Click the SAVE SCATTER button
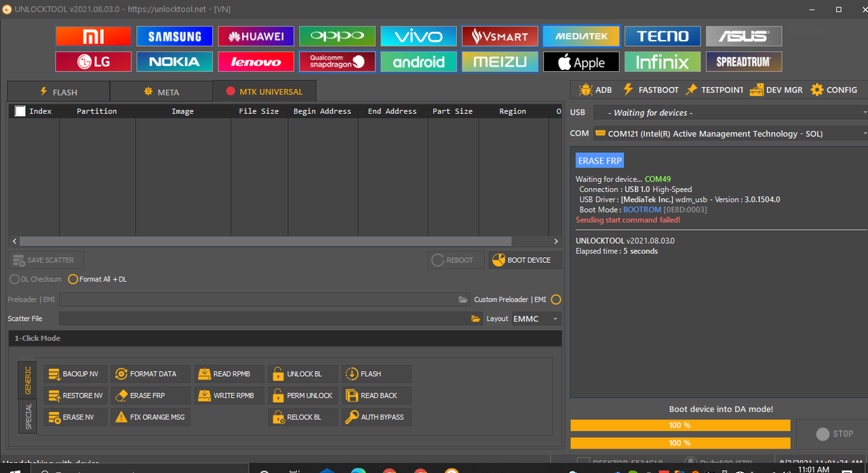 pyautogui.click(x=46, y=260)
